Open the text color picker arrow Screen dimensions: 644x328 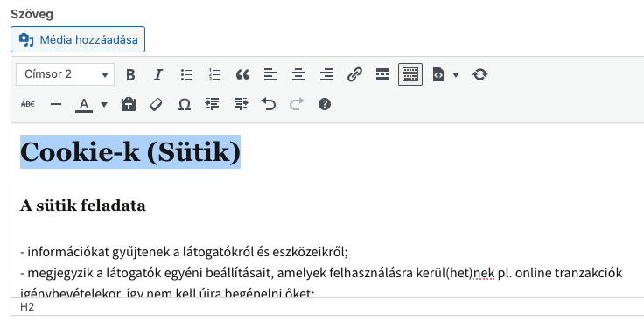tap(104, 105)
